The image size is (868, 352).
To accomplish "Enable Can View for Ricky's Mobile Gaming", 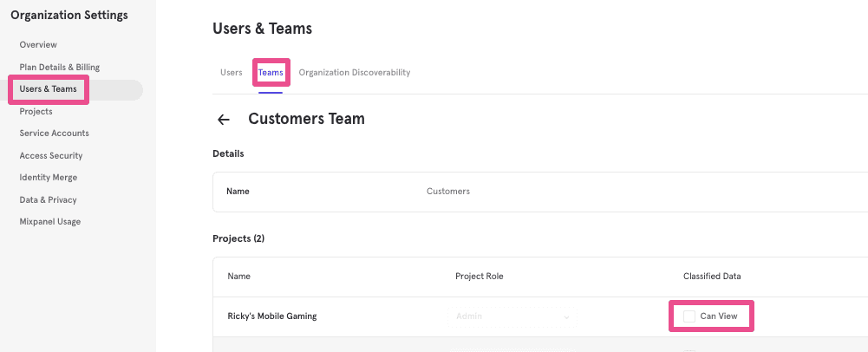I will [689, 316].
